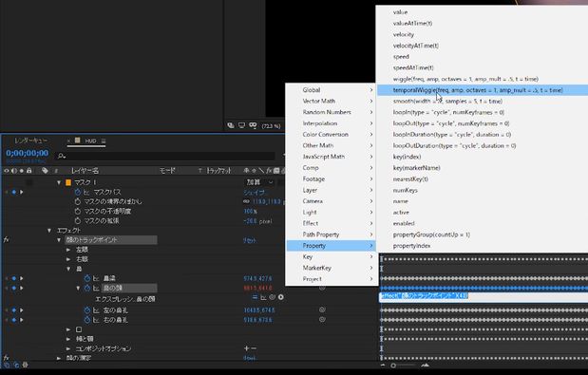
Task: Open Global submenu
Action: point(332,90)
